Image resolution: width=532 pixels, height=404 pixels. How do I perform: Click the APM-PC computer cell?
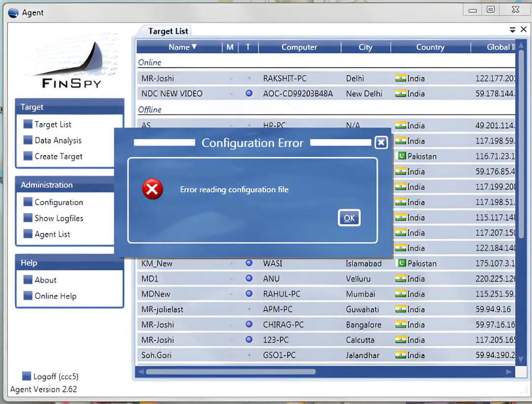(277, 309)
